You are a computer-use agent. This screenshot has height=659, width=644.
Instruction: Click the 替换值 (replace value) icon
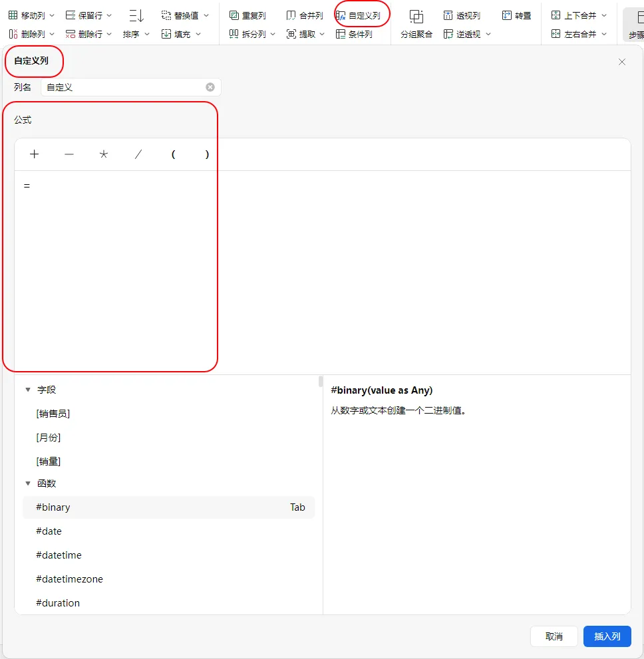pos(166,15)
